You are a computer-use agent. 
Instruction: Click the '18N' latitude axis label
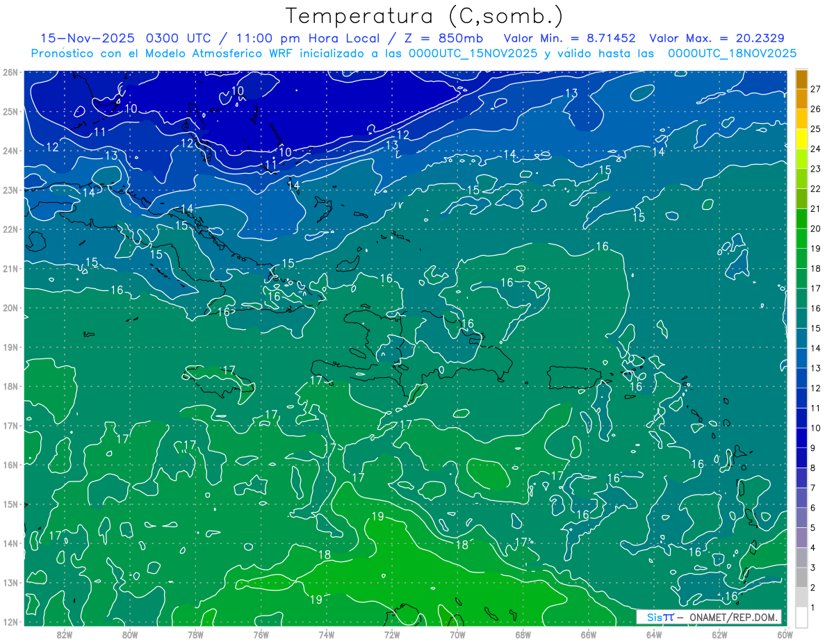(10, 386)
